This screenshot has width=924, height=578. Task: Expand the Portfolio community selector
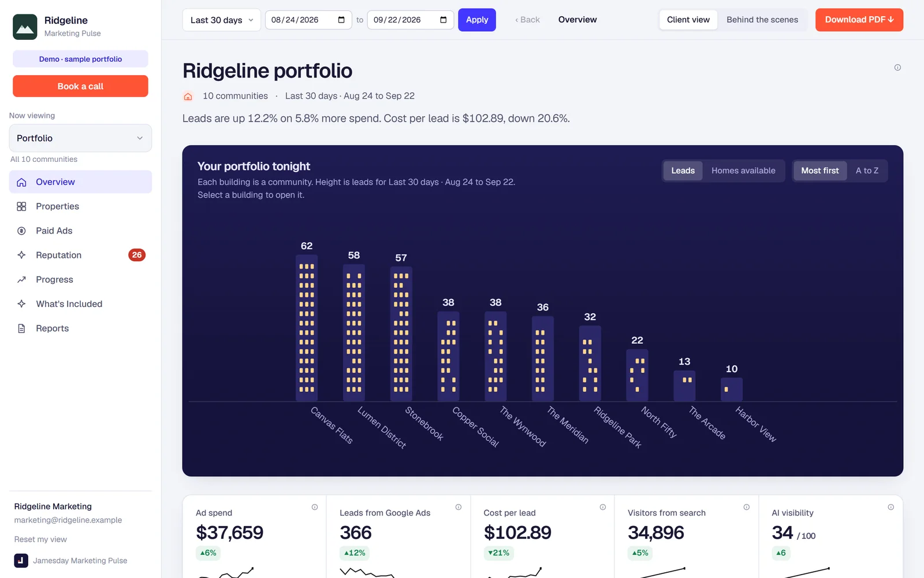coord(80,138)
